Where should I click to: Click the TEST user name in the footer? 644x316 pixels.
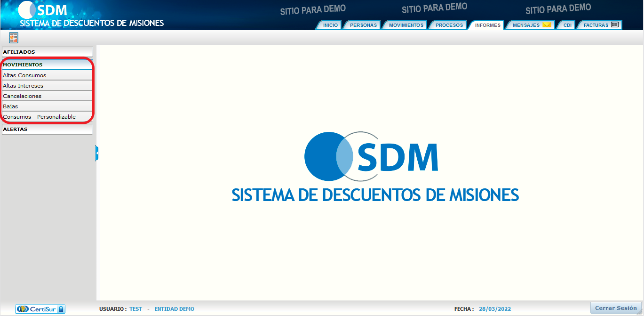(x=135, y=309)
